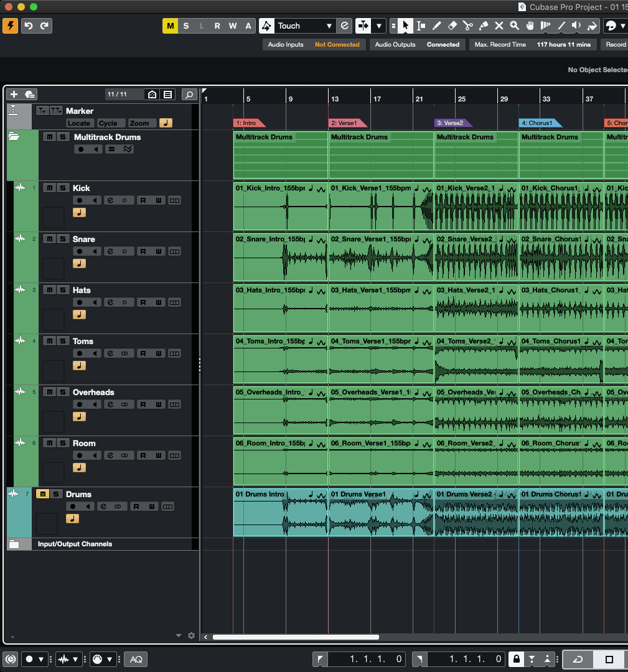Click the Locate button on Marker track
This screenshot has width=628, height=672.
click(x=79, y=123)
